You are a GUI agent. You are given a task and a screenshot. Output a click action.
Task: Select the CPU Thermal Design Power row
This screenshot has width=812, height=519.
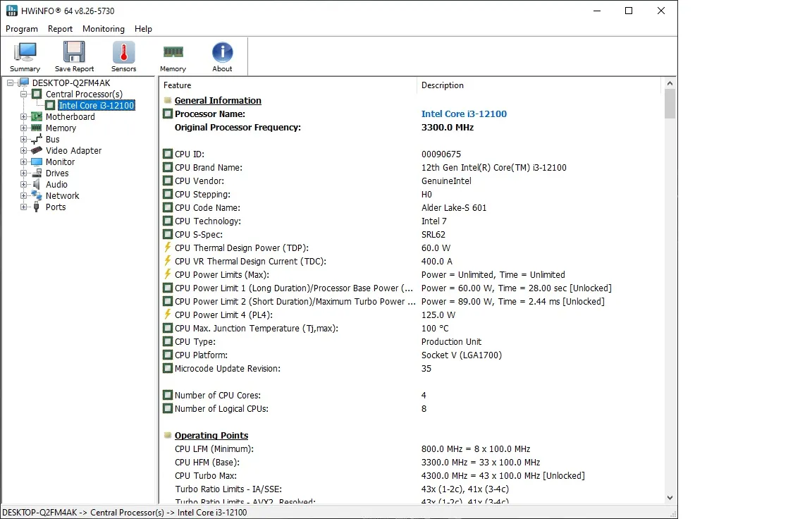pos(241,248)
